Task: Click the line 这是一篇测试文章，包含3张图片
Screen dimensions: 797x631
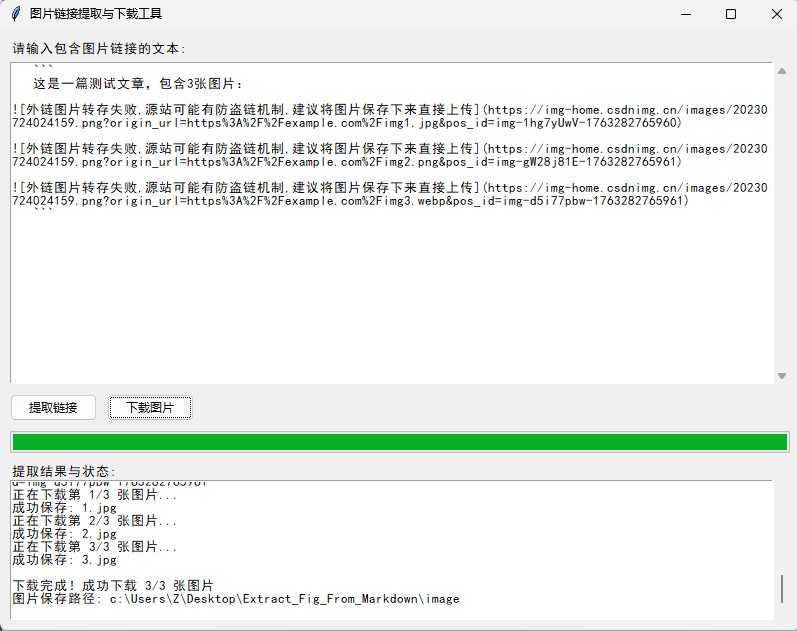Action: tap(138, 83)
